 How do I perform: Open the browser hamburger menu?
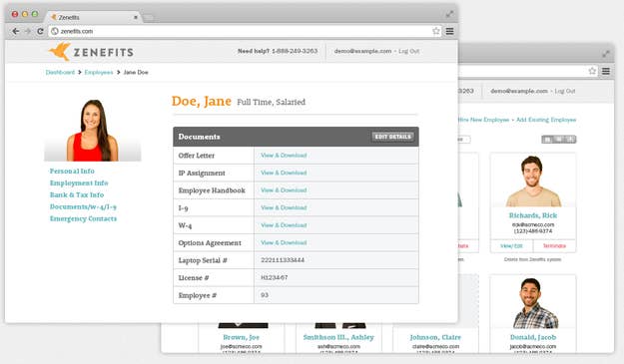click(x=449, y=31)
